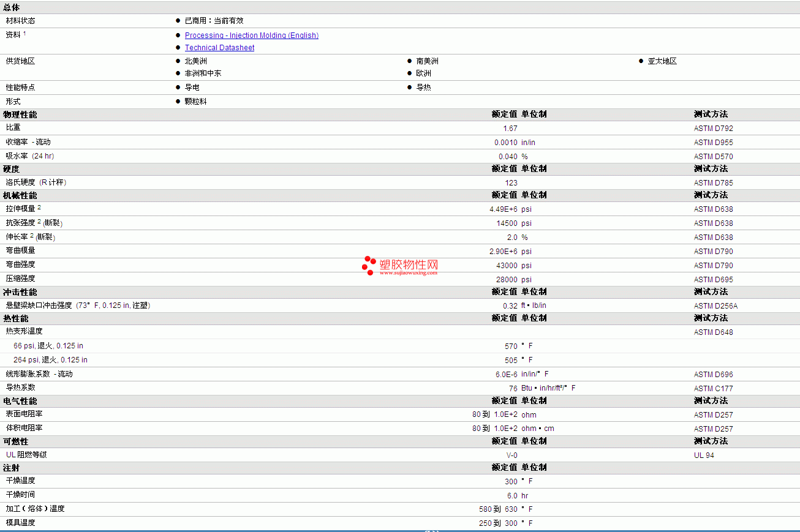Select the tensile modulus value 4.49E+6
Screen dimensions: 800x532
click(x=504, y=209)
